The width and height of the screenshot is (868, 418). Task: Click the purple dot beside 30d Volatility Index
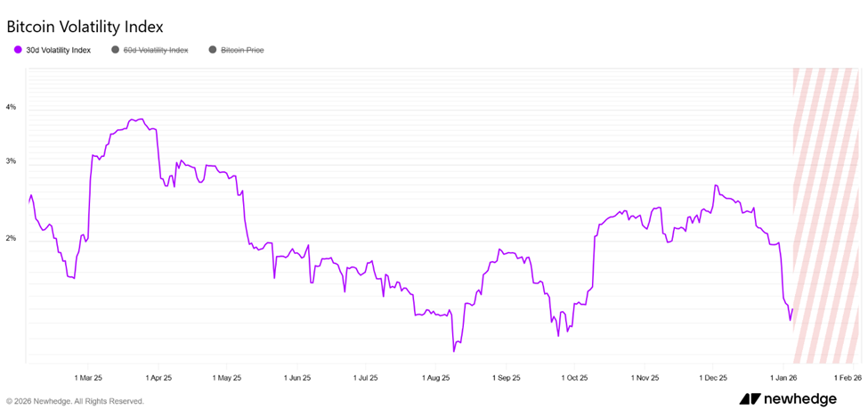click(x=18, y=50)
